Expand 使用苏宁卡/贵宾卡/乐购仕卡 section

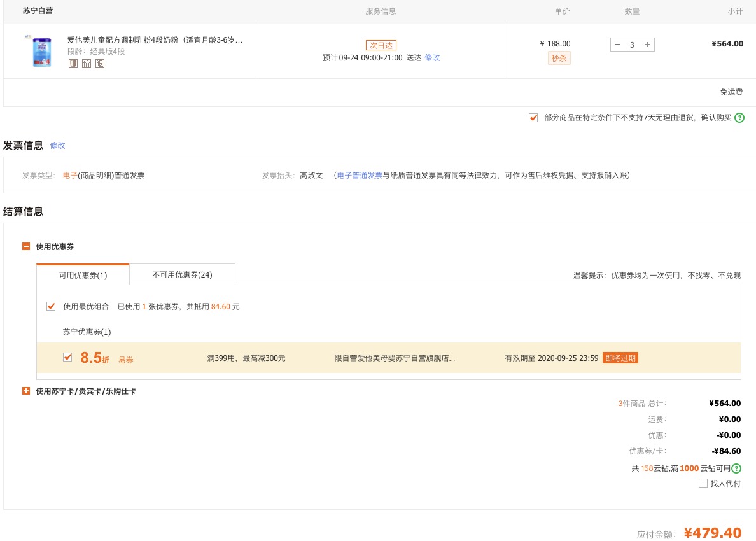point(26,391)
